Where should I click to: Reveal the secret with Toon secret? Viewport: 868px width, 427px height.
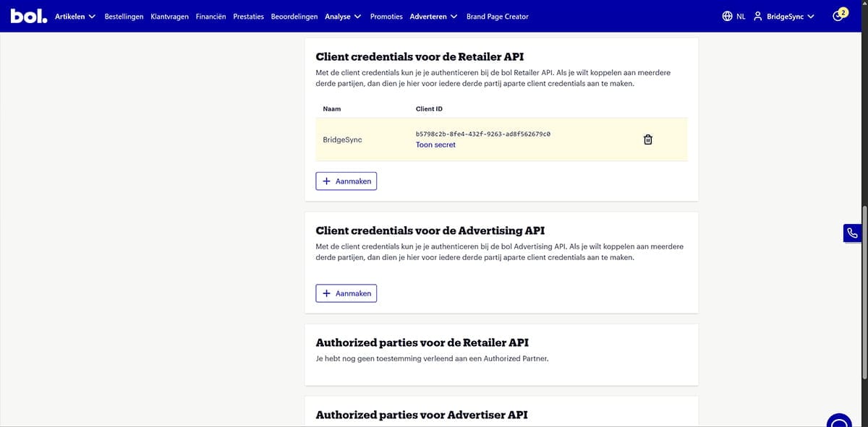[x=435, y=145]
